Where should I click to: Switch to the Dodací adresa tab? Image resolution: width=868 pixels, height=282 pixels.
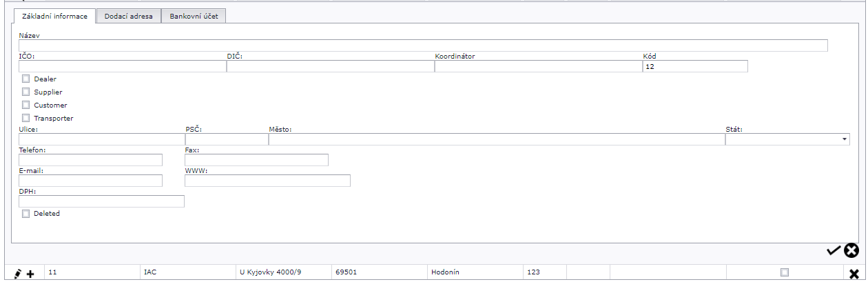point(128,16)
